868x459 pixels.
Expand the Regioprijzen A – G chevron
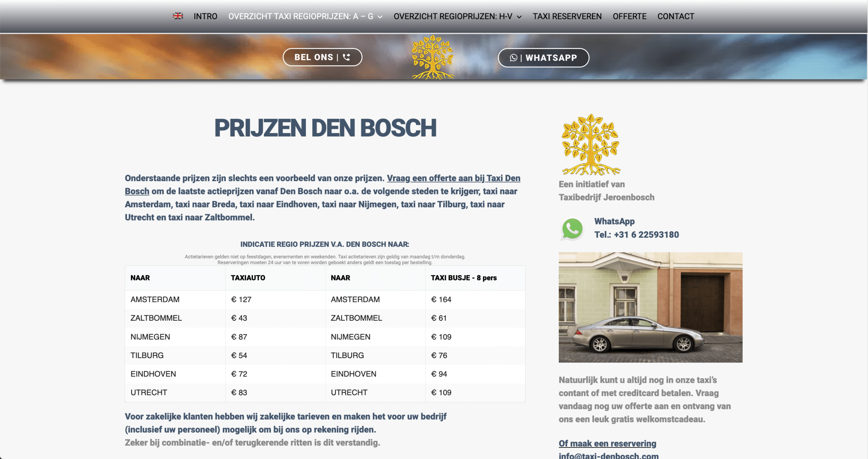click(380, 17)
